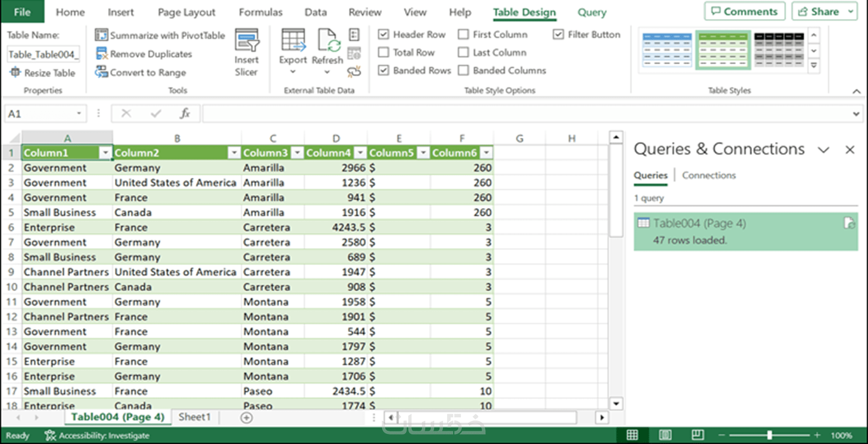868x444 pixels.
Task: Open the Column2 filter dropdown
Action: [x=234, y=153]
